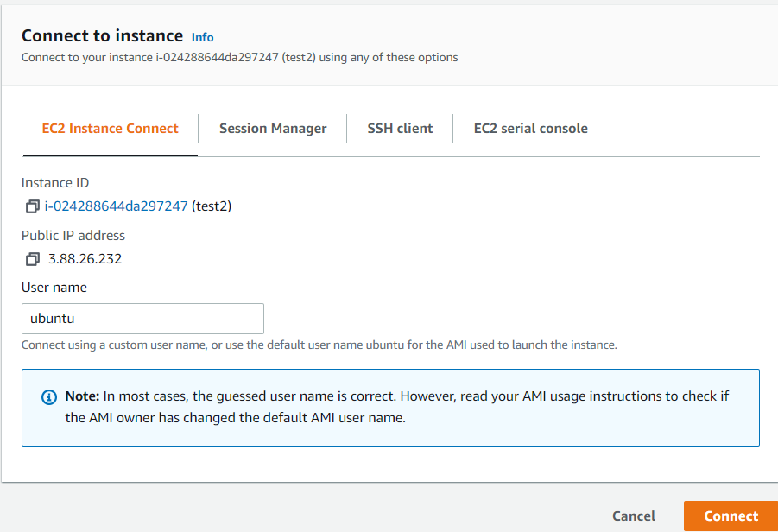Cancel the connect dialog

tap(634, 516)
